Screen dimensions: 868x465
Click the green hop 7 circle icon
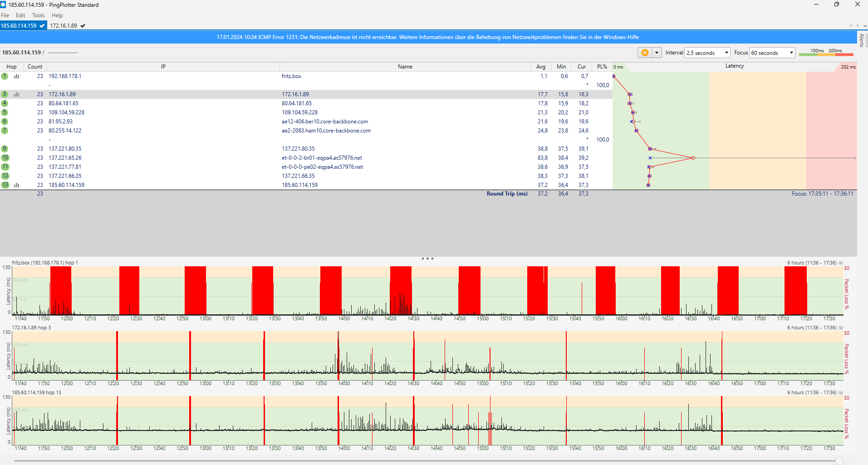pos(5,131)
